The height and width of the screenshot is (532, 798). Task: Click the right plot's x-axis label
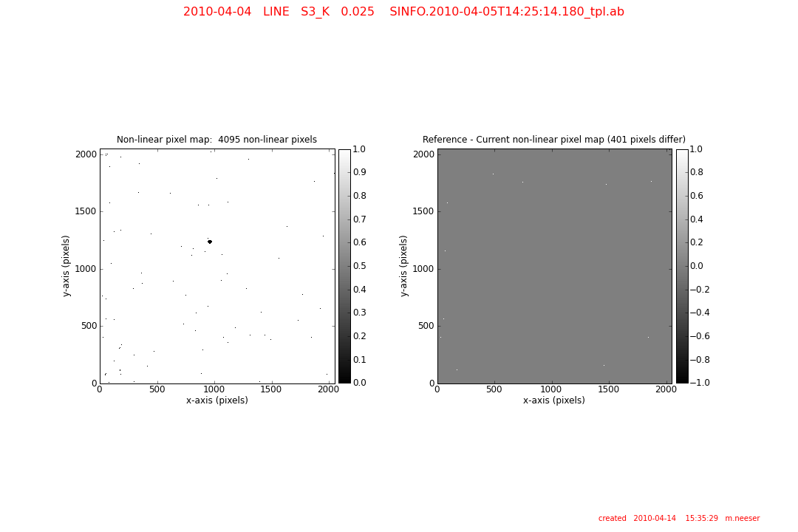tap(553, 400)
